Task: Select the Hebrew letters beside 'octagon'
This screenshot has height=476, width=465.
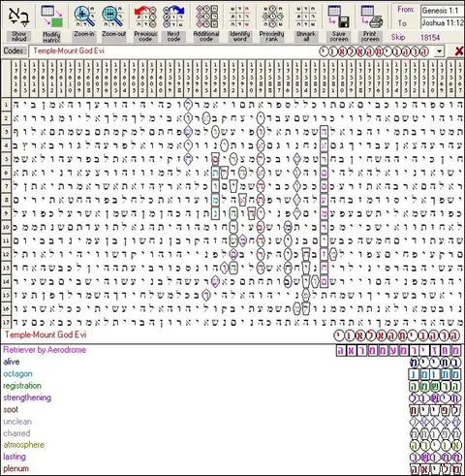Action: (x=435, y=374)
